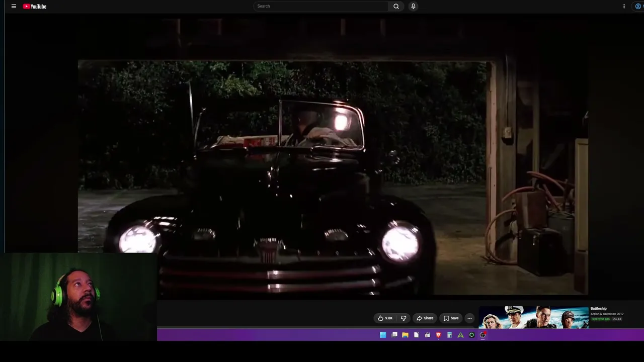Click the 'Action & adventure 2012' text

[x=607, y=314]
